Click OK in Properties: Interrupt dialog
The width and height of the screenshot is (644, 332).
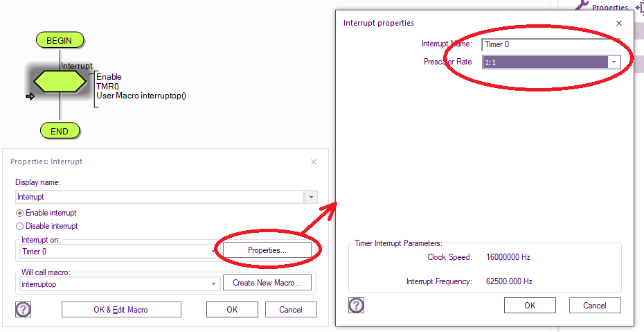[x=232, y=309]
